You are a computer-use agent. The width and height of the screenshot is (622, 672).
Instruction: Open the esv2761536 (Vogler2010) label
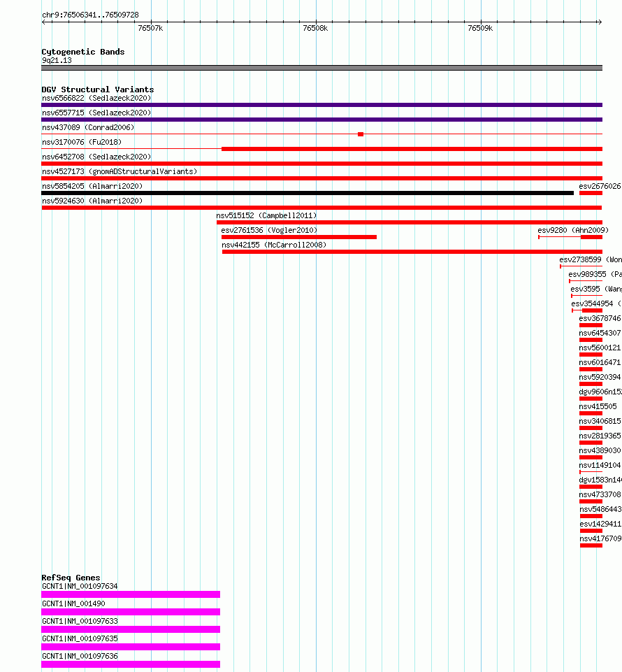pos(269,230)
